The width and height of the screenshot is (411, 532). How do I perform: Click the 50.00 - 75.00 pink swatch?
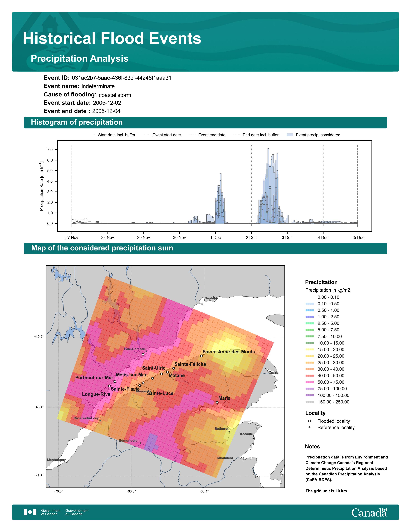point(310,382)
